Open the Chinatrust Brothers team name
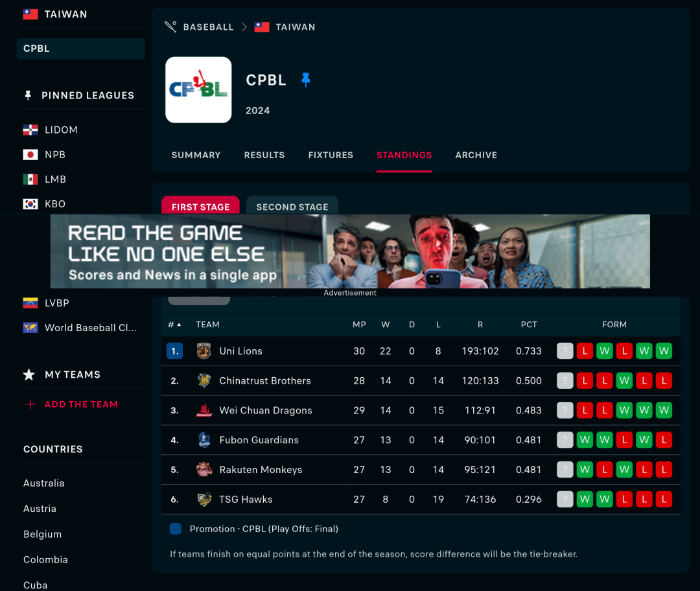 coord(264,380)
